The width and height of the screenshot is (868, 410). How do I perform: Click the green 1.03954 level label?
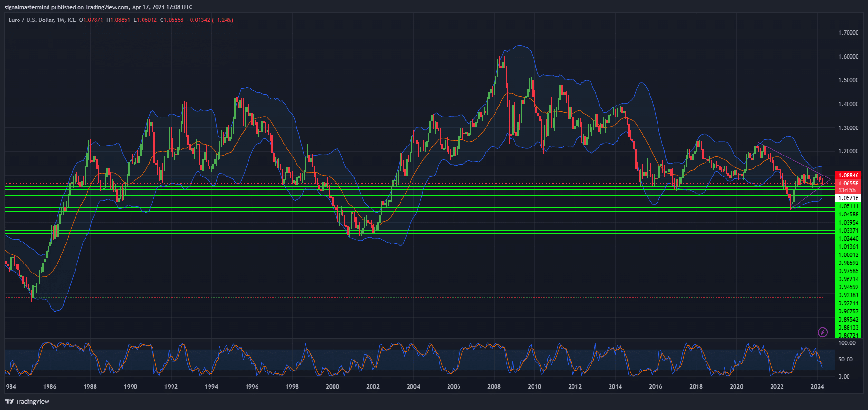click(x=849, y=223)
